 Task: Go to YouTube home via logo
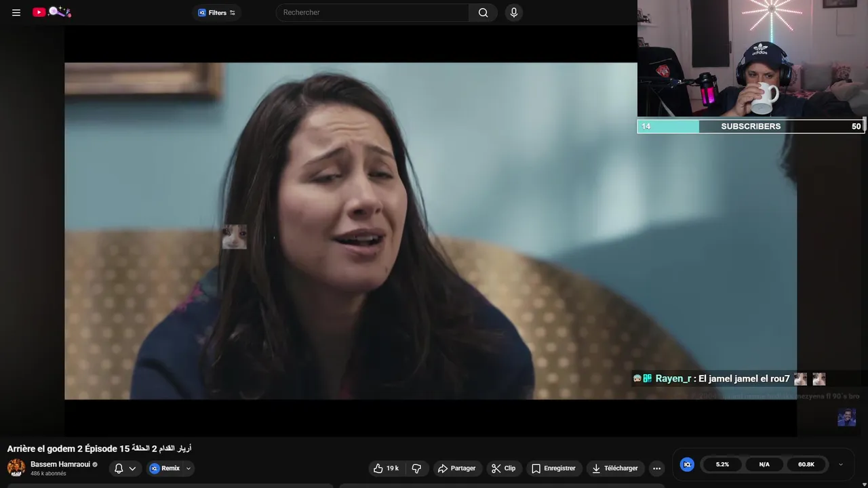pos(52,12)
